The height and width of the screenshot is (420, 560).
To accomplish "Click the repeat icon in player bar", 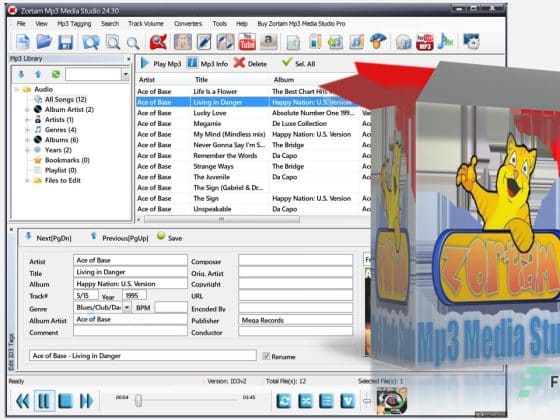I will pyautogui.click(x=284, y=401).
